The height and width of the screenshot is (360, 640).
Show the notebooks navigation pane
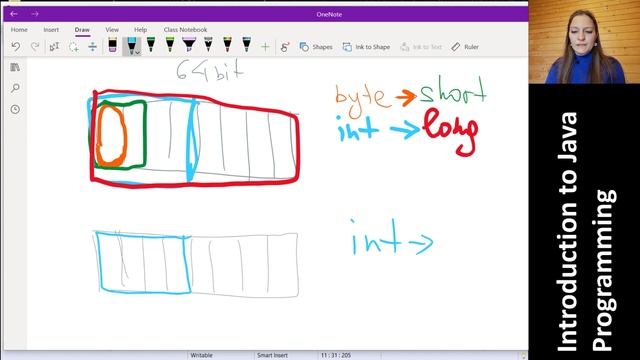click(15, 67)
